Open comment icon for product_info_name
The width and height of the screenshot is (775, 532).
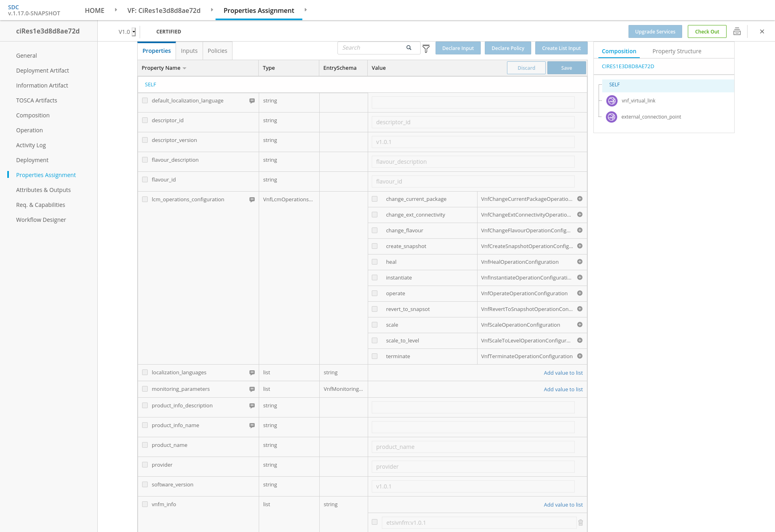pos(252,426)
